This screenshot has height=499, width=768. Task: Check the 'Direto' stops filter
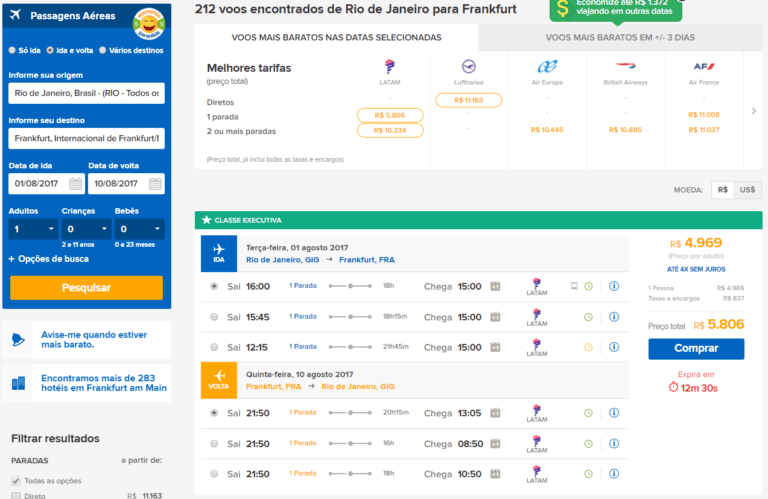(15, 495)
